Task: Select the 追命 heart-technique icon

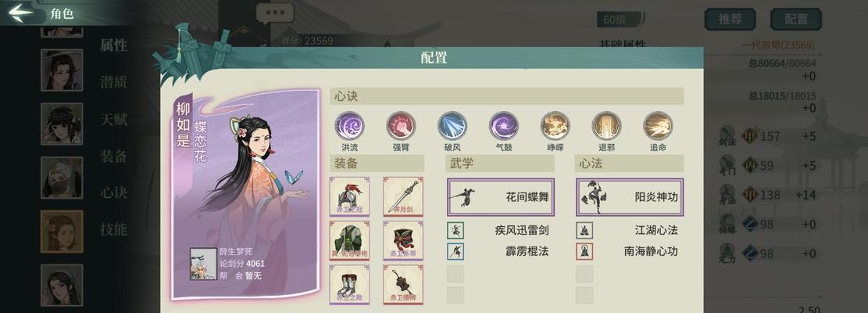Action: pyautogui.click(x=658, y=126)
